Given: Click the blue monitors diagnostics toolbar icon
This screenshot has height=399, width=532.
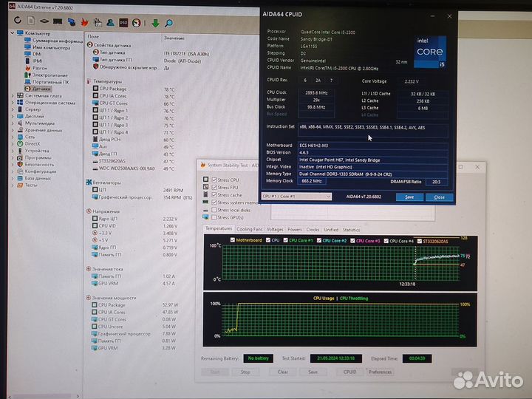Looking at the screenshot, I should pos(72,22).
